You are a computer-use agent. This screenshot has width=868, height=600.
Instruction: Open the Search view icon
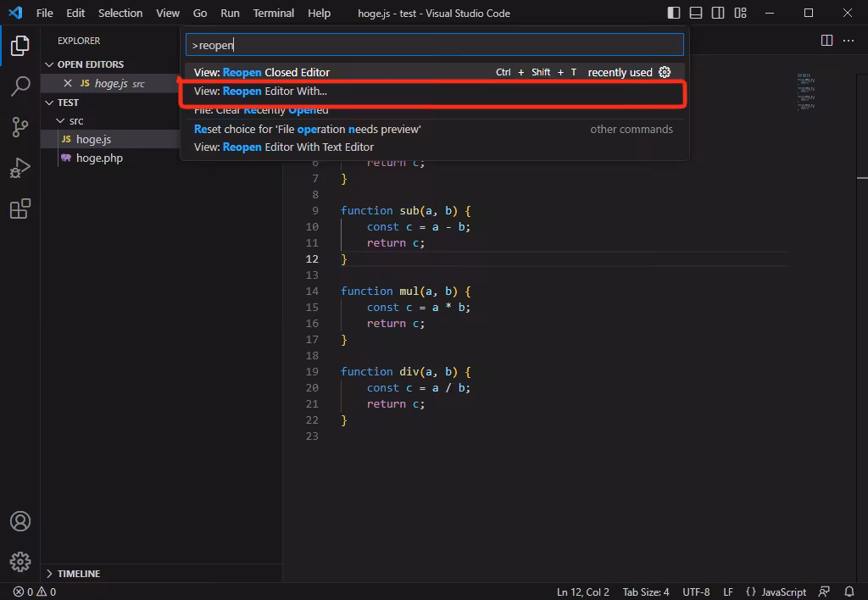(20, 86)
